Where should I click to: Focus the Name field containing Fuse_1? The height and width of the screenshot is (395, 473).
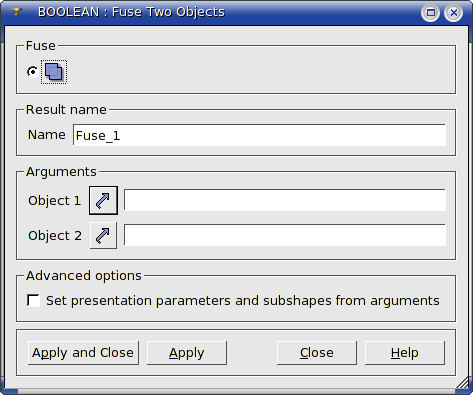[x=259, y=135]
